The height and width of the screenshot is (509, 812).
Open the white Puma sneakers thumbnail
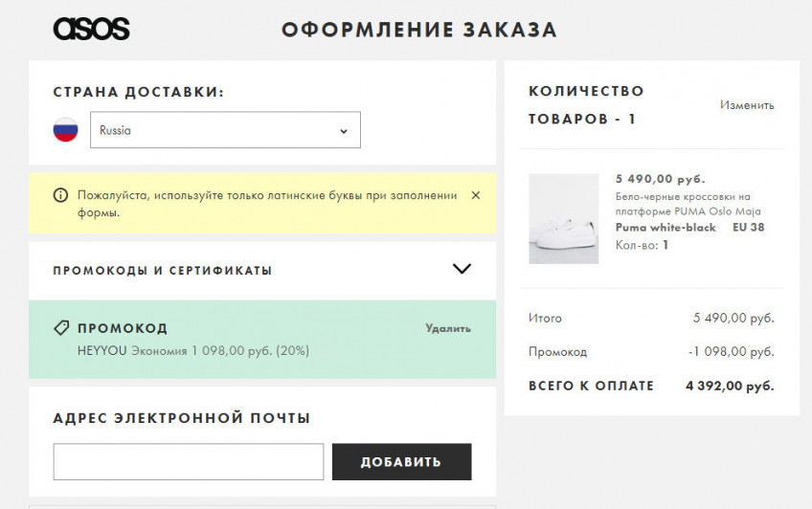tap(563, 218)
